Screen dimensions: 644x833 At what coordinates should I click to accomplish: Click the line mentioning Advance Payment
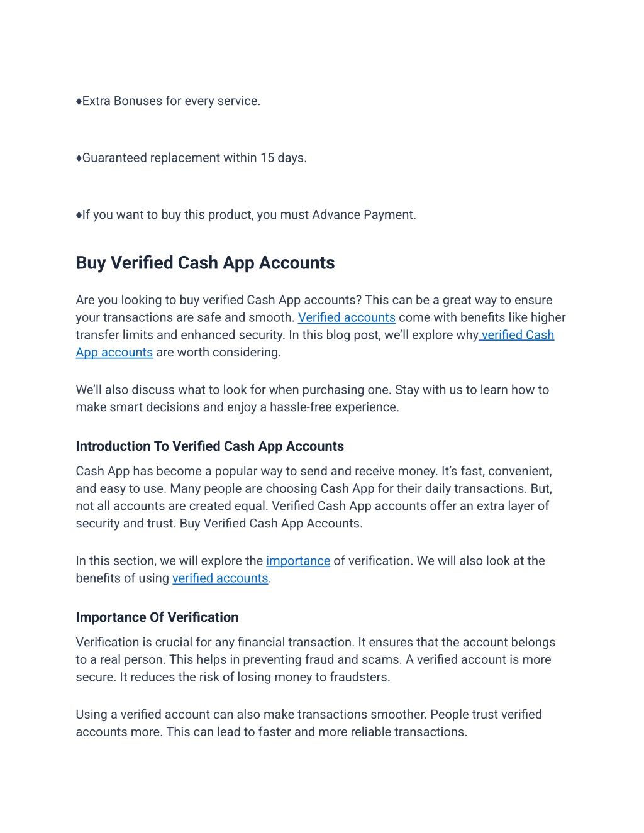tap(246, 215)
